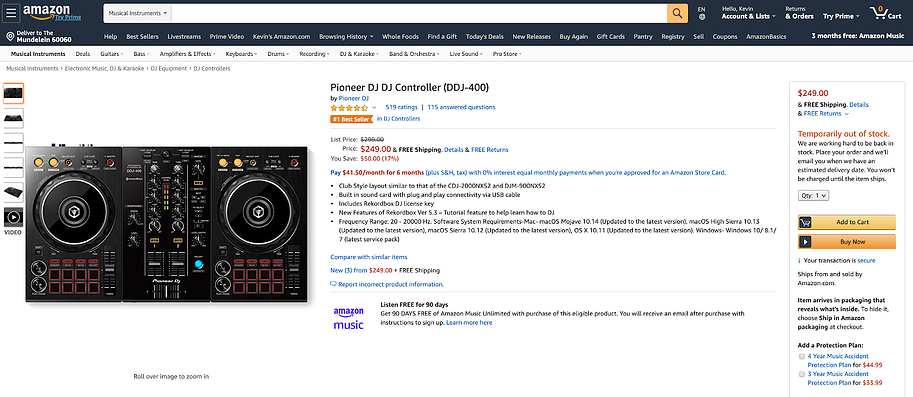The image size is (913, 397).
Task: Check the 4 Year Protection Plan box
Action: 801,356
